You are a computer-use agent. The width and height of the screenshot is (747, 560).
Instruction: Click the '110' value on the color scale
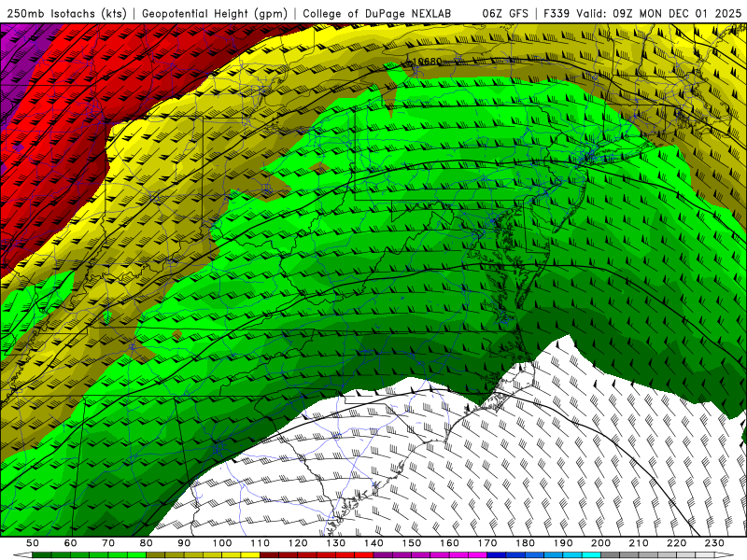(261, 543)
